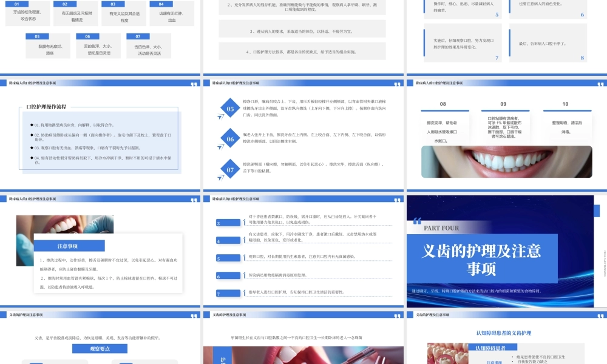The image size is (607, 364).
Task: Click the paper plane icon below diamond 06
Action: [x=221, y=147]
